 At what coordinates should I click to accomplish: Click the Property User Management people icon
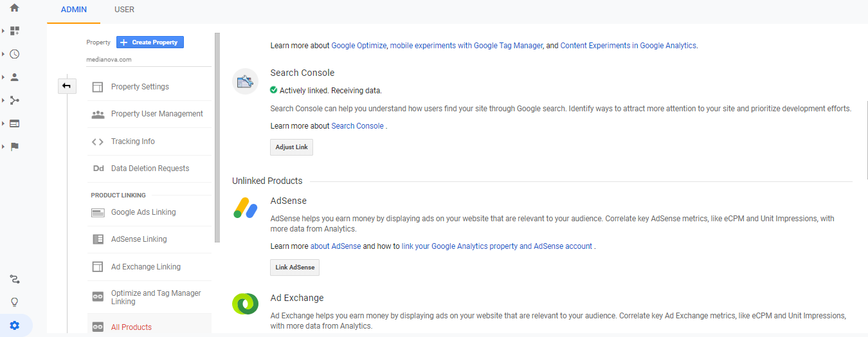[x=98, y=114]
